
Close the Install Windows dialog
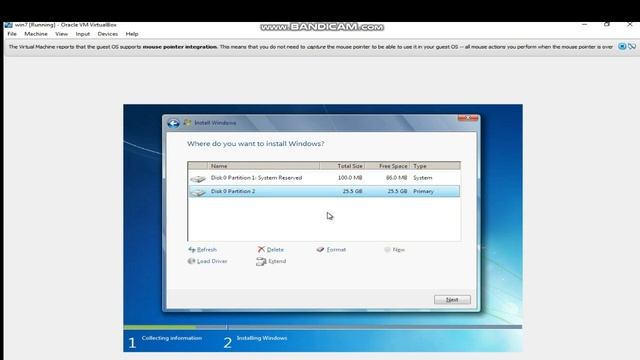pos(468,118)
